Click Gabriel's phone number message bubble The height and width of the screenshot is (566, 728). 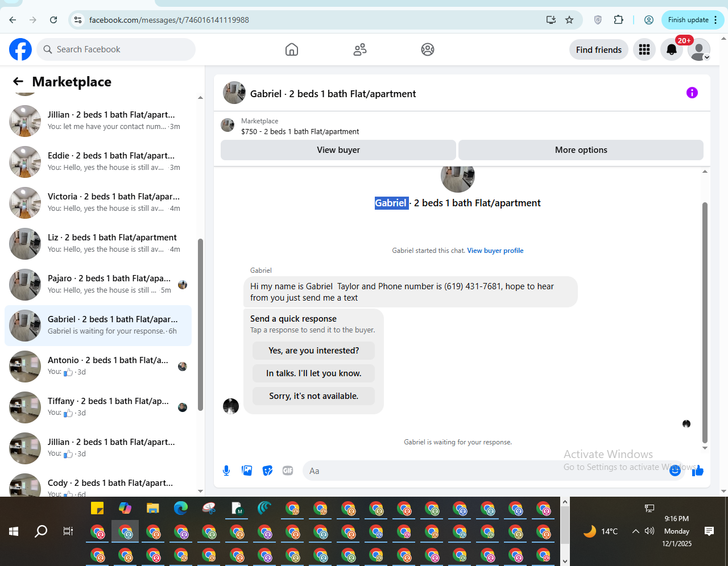(x=411, y=292)
